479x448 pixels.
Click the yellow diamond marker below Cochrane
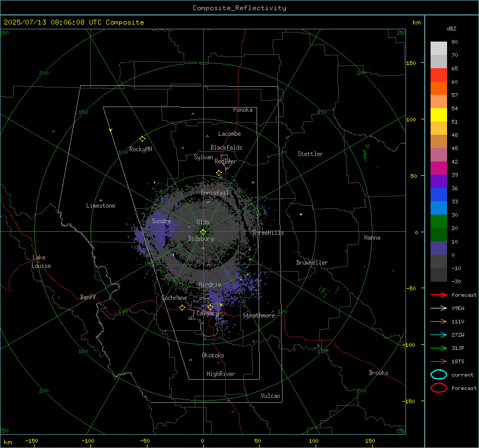pyautogui.click(x=183, y=307)
